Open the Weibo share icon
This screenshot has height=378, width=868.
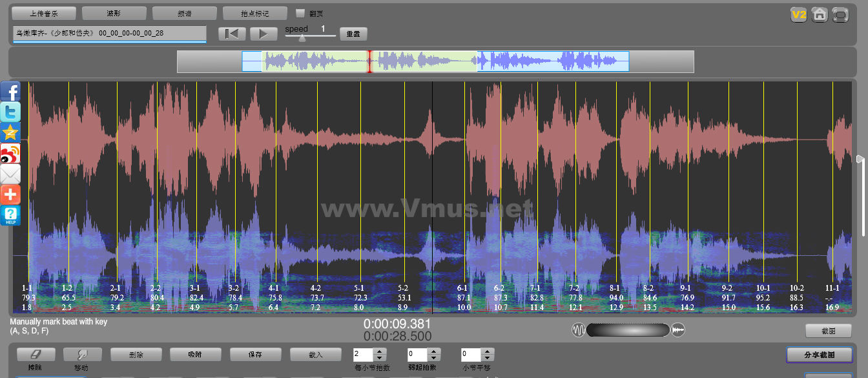click(x=10, y=153)
